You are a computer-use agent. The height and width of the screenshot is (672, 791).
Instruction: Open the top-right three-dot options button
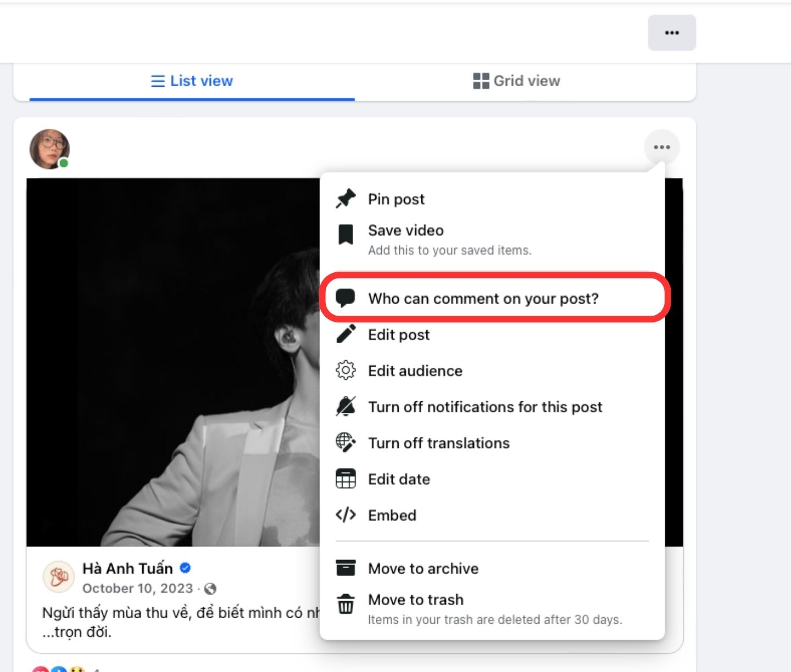coord(672,33)
